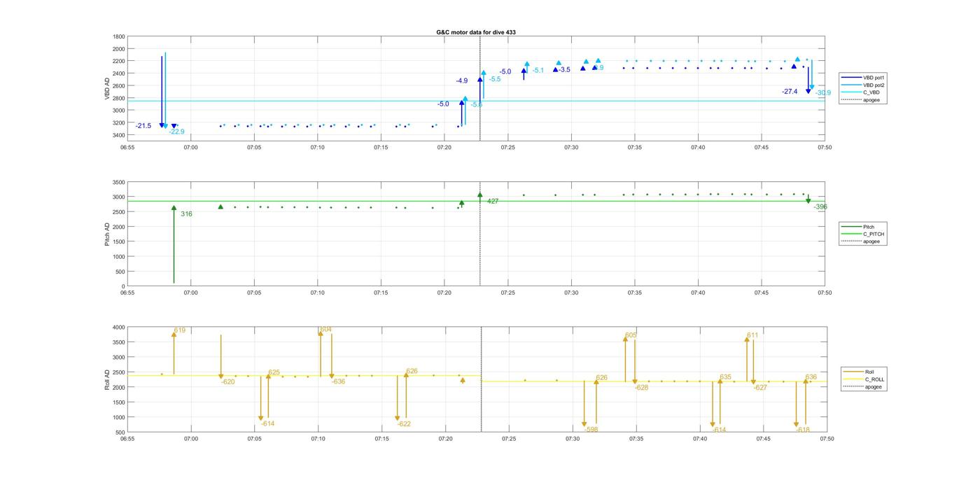Click the "-628" roll move label
The image size is (980, 485).
[x=641, y=388]
